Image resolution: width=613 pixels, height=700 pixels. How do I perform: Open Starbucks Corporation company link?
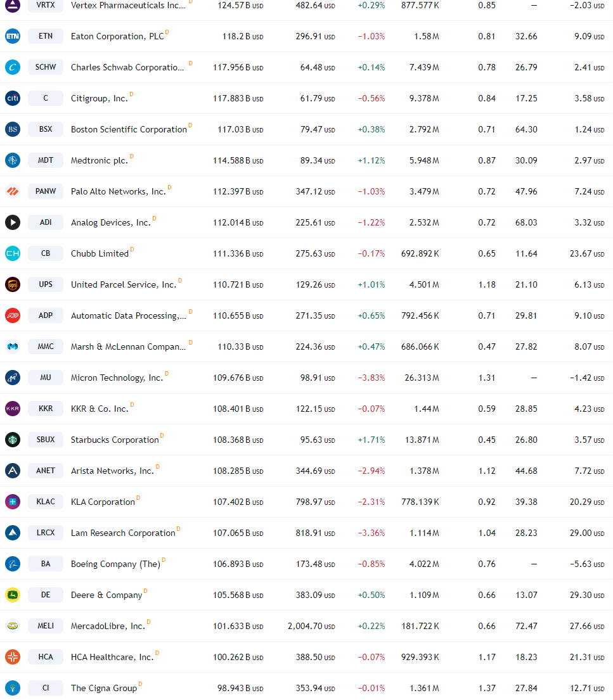115,440
